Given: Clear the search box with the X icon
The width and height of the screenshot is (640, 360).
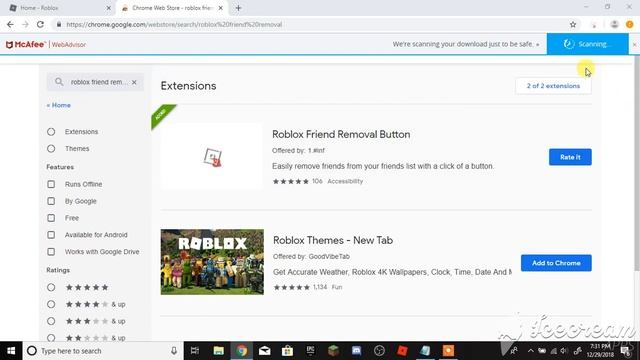Looking at the screenshot, I should pos(134,82).
